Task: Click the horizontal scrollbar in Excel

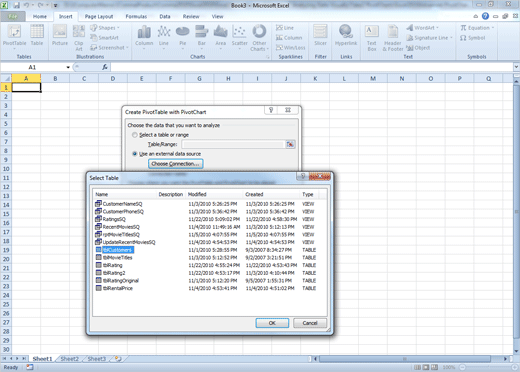Action: pos(405,359)
